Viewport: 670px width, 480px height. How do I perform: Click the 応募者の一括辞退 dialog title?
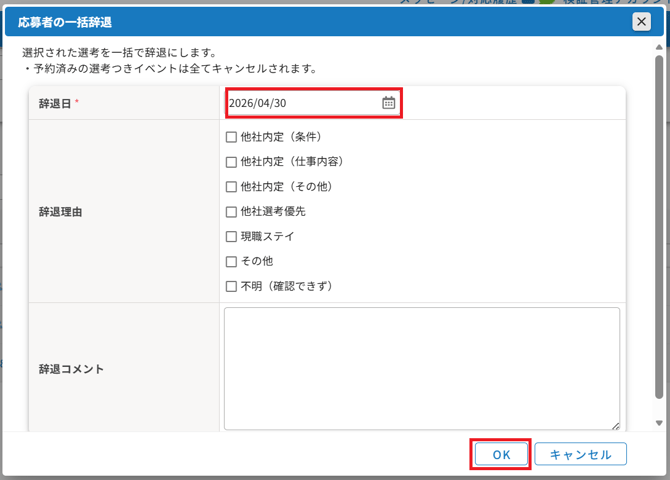coord(65,22)
